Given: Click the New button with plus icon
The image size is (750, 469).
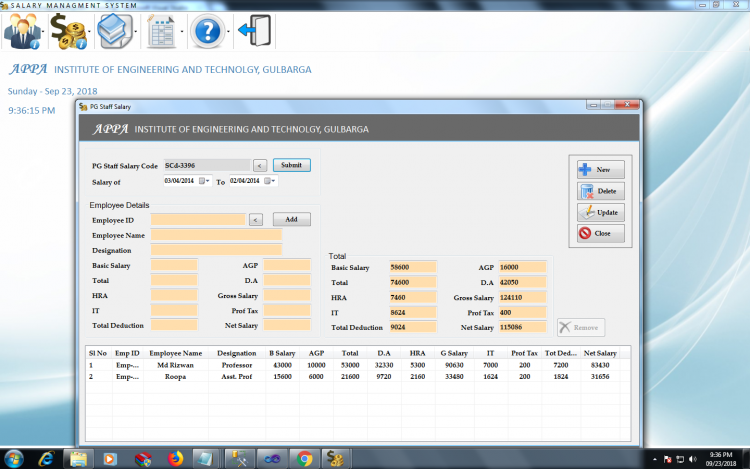Looking at the screenshot, I should (600, 170).
